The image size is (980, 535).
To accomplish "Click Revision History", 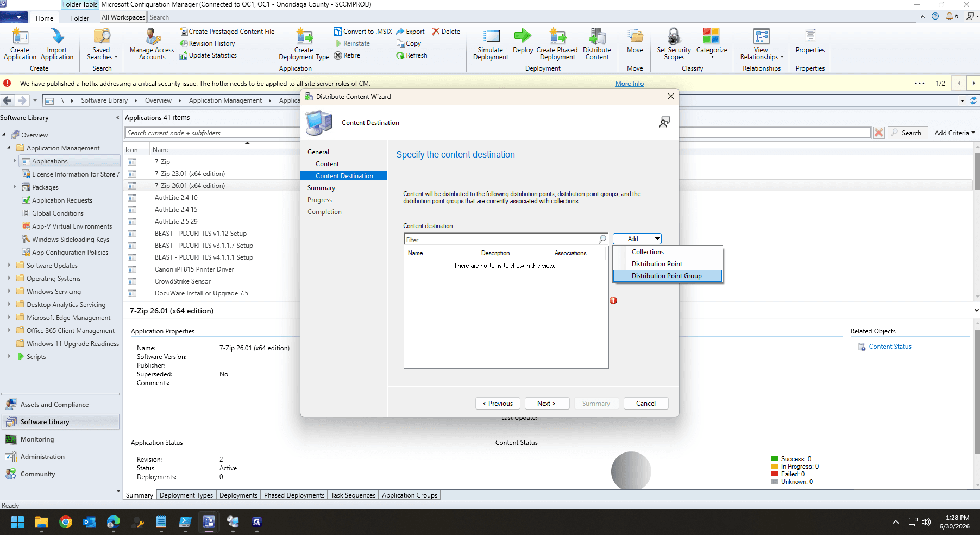I will 208,43.
